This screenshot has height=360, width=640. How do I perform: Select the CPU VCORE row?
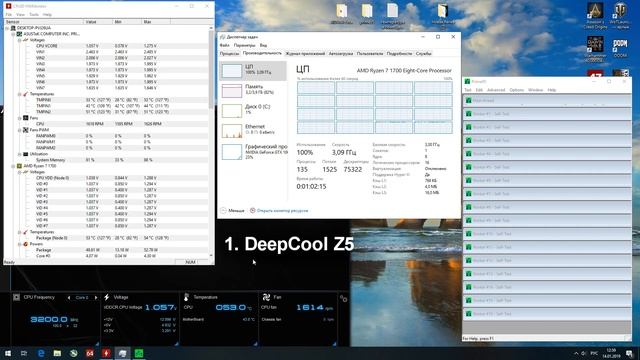tap(106, 46)
